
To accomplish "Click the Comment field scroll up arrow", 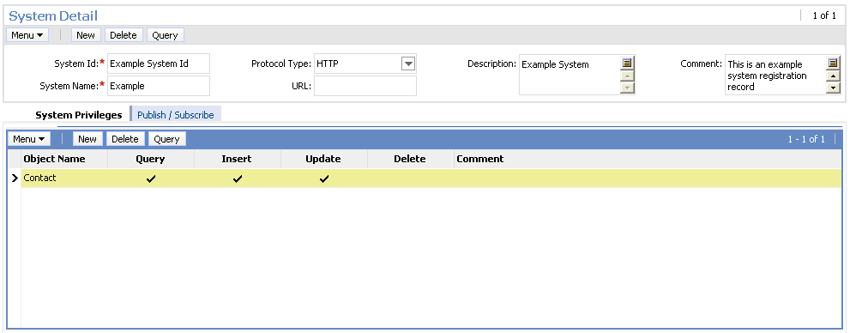I will click(833, 76).
